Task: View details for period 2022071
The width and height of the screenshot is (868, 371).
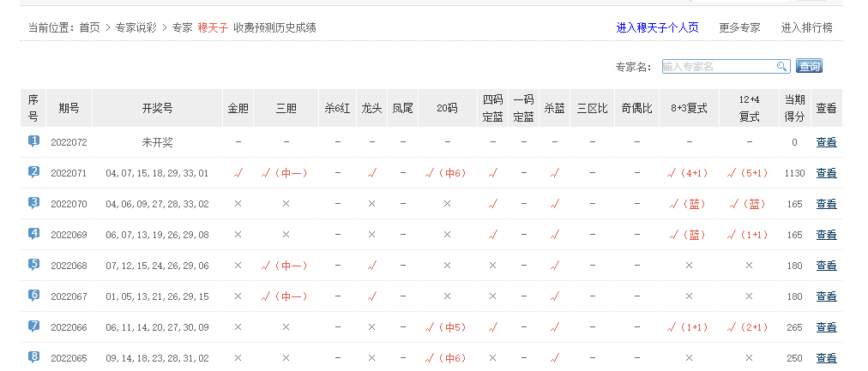Action: pos(826,173)
